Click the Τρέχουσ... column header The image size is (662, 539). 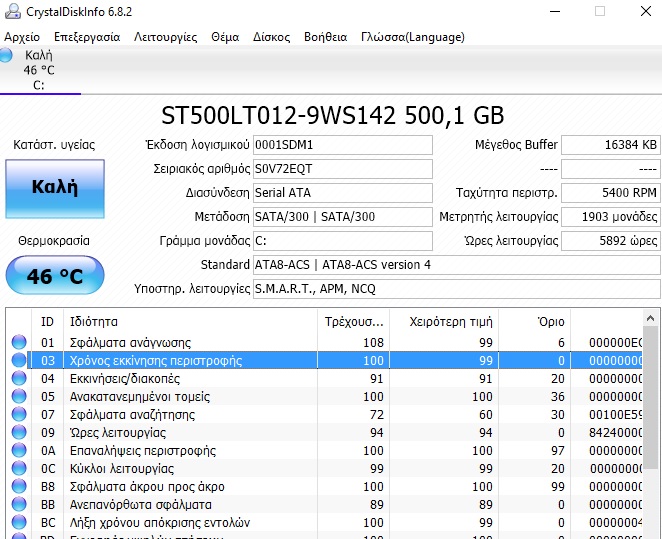click(x=353, y=322)
